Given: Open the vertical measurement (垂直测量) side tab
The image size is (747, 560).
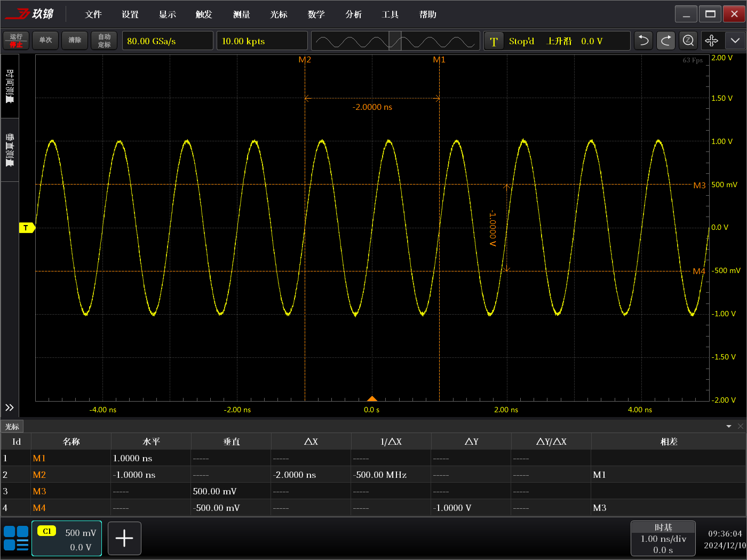Looking at the screenshot, I should 10,150.
